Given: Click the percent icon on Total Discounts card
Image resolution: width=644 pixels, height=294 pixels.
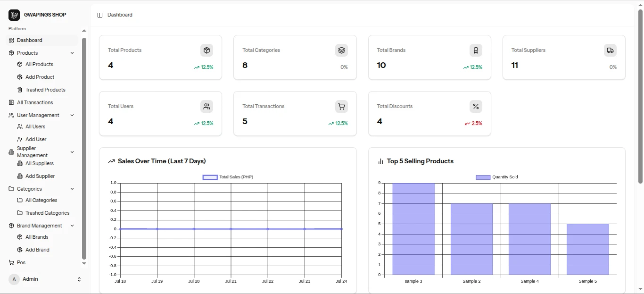Looking at the screenshot, I should pyautogui.click(x=476, y=107).
